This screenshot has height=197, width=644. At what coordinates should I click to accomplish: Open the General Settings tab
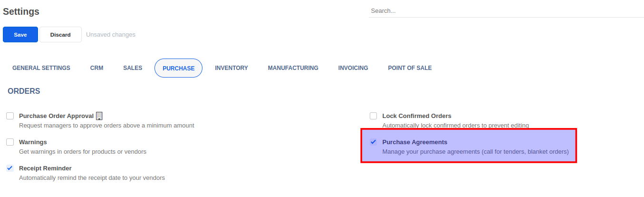click(41, 68)
